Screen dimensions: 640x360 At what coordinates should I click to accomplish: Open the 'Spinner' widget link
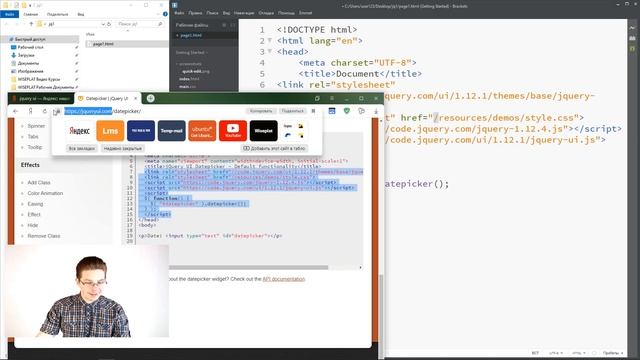coord(36,126)
